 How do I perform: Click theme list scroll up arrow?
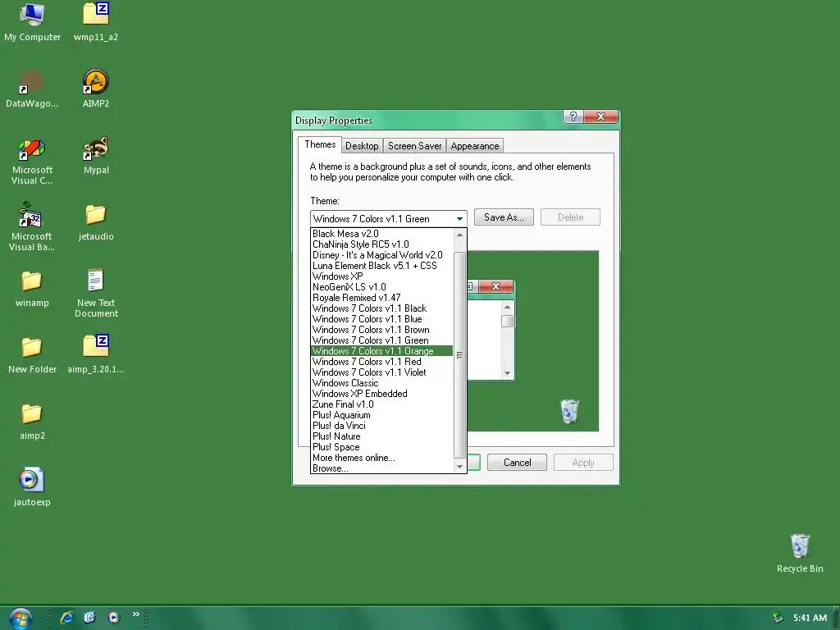[x=459, y=235]
